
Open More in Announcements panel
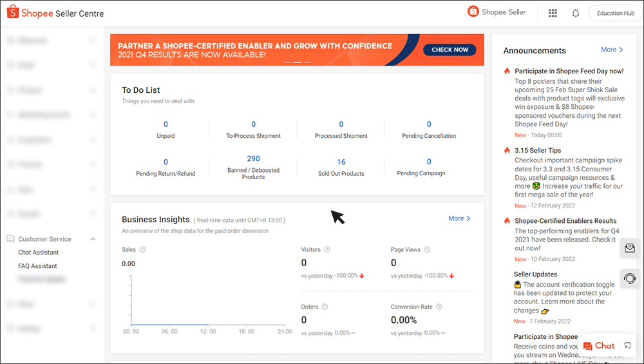tap(612, 50)
